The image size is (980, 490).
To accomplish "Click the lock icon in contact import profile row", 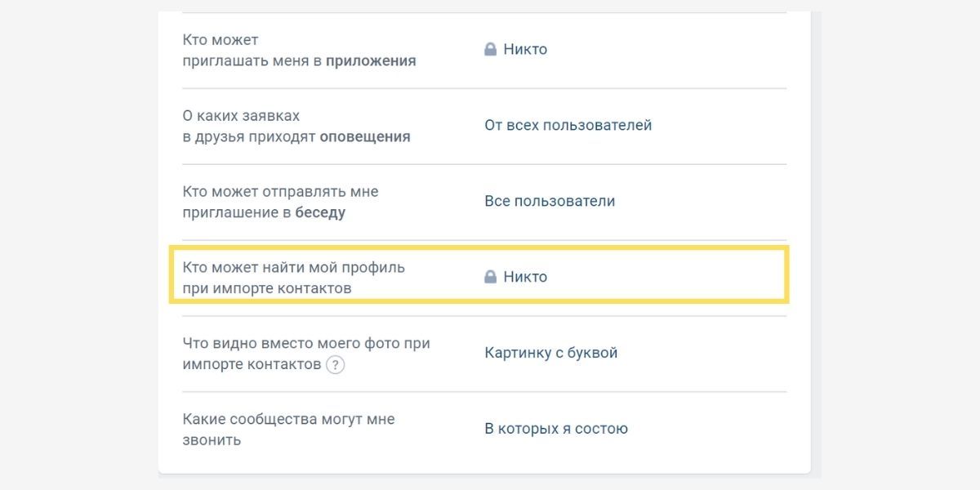I will 490,278.
